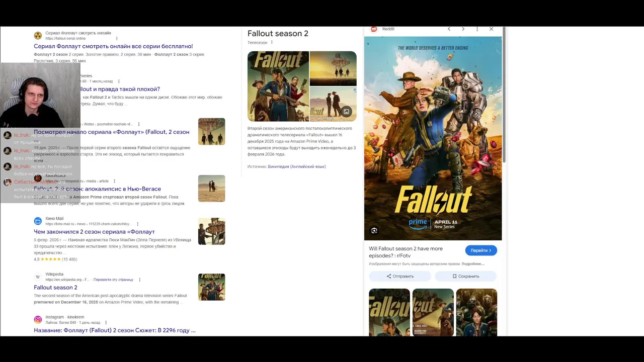The width and height of the screenshot is (644, 362).
Task: Click the 'Сохранить' save button
Action: [x=465, y=276]
